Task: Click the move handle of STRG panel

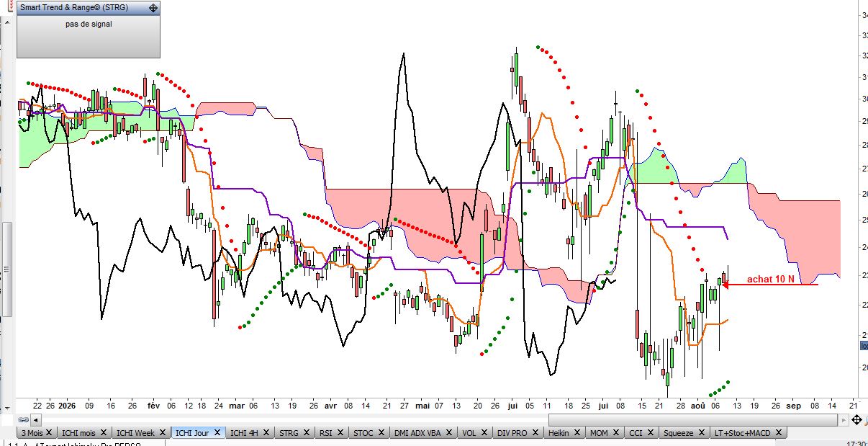Action: [153, 8]
